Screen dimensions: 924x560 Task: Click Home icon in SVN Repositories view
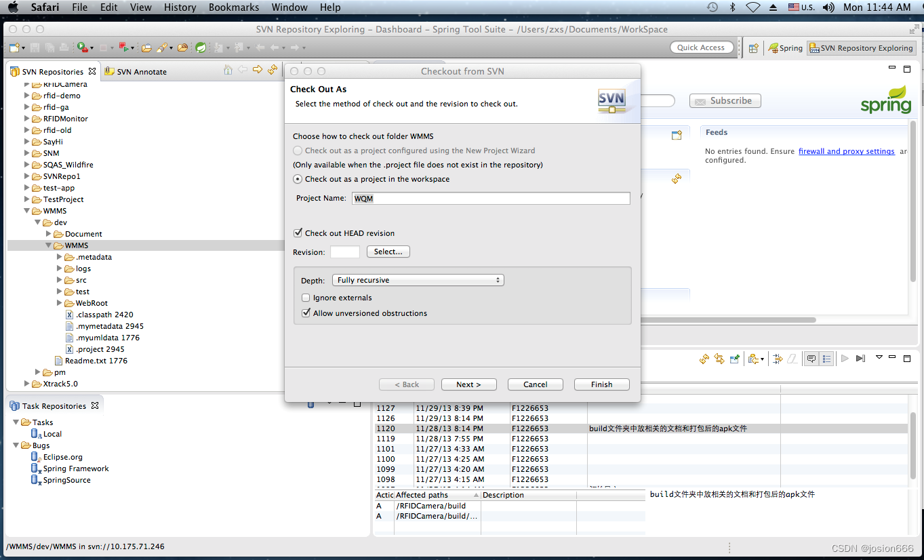point(228,70)
